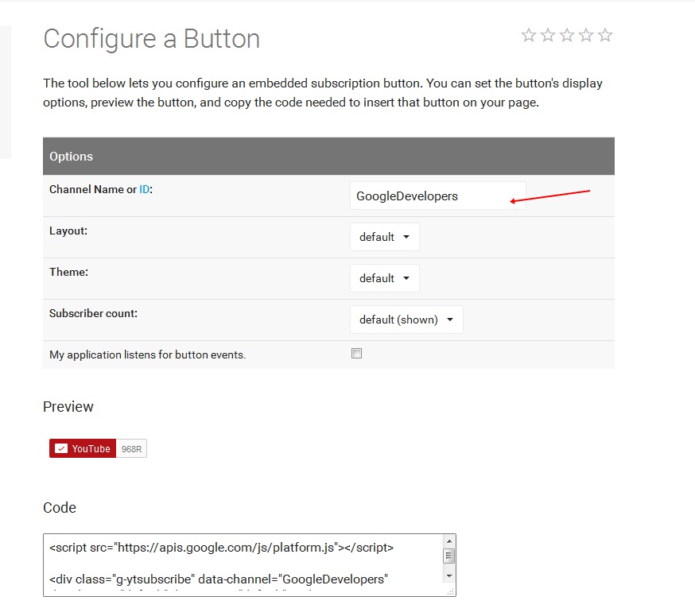Click the 'Configure a Button' heading
The image size is (695, 616).
coord(151,39)
